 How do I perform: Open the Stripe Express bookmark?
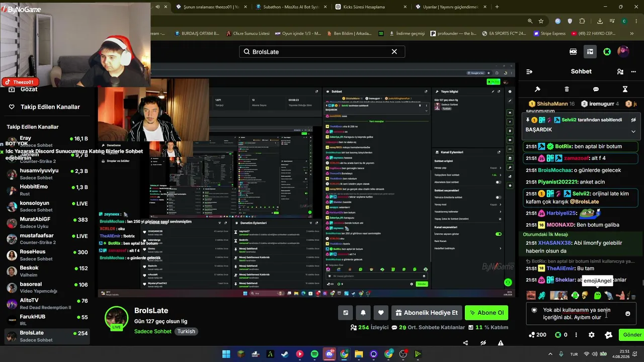(550, 34)
